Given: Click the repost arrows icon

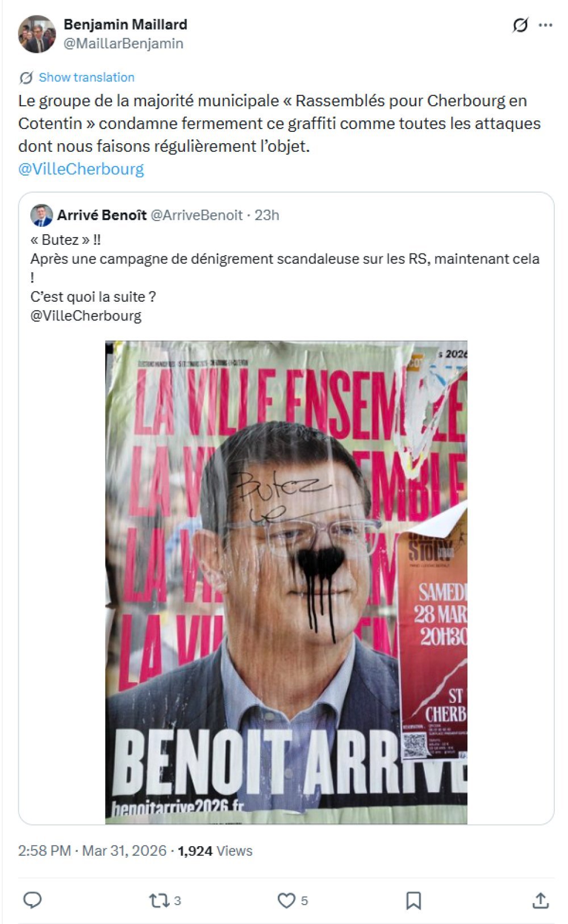Looking at the screenshot, I should (x=158, y=900).
